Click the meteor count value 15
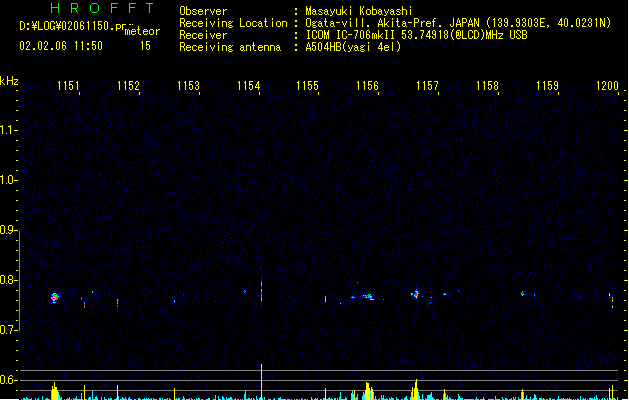The image size is (629, 400). 145,46
